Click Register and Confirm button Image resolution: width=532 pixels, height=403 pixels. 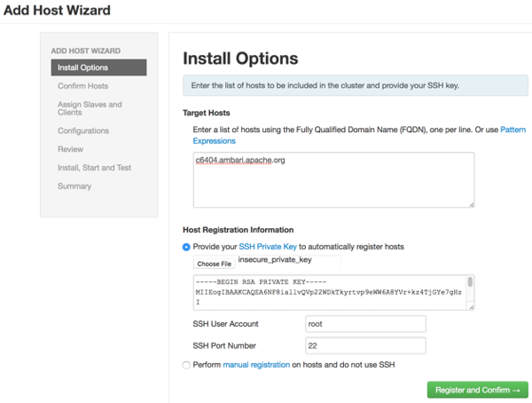click(x=476, y=390)
